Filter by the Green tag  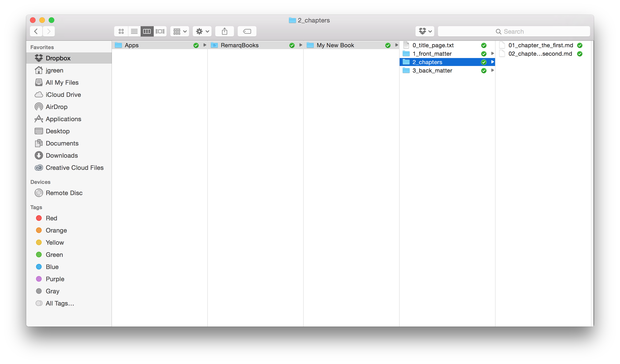coord(69,255)
